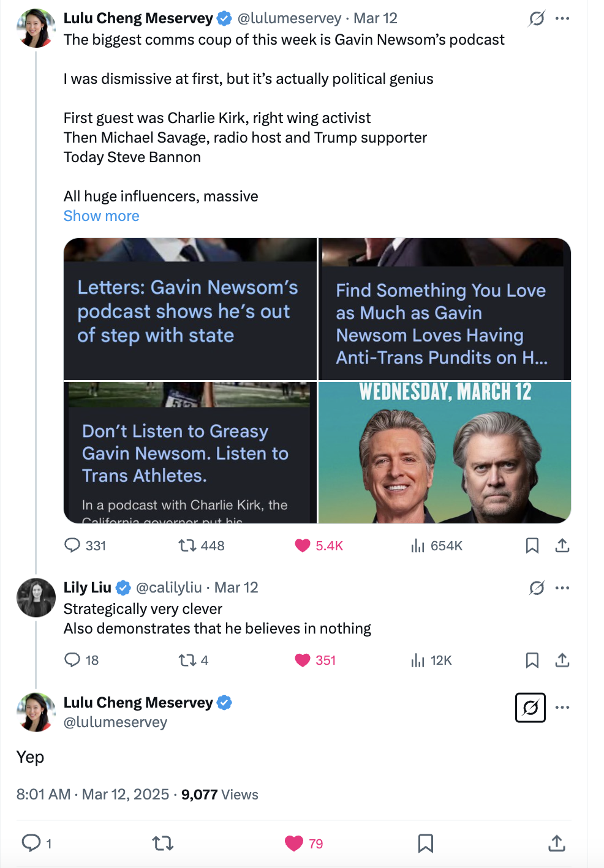The width and height of the screenshot is (604, 868).
Task: Bookmark the Gavin Newsom podcast tweet
Action: point(532,545)
